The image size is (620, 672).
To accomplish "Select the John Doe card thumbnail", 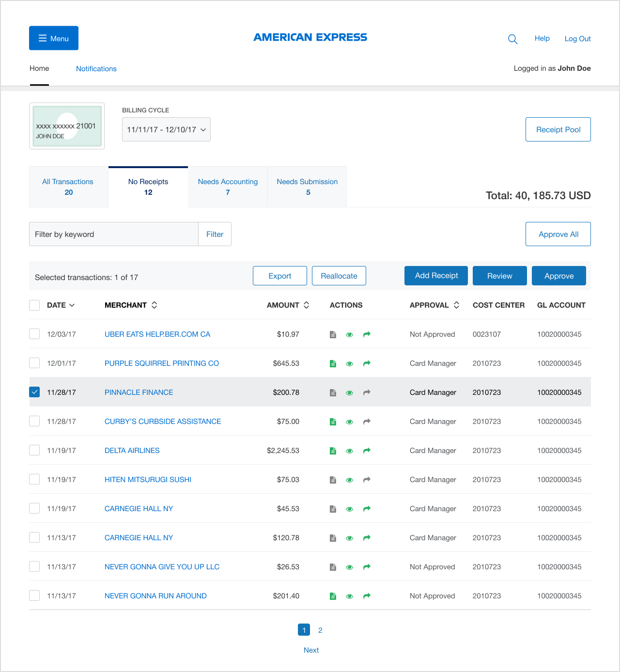I will pyautogui.click(x=67, y=126).
